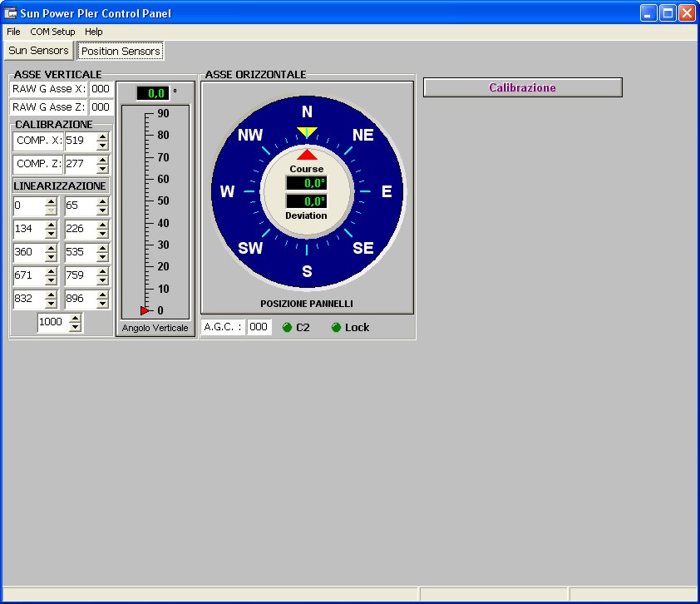Screen dimensions: 700x604
Task: Close the Sun Power Pler Control Panel
Action: (687, 13)
